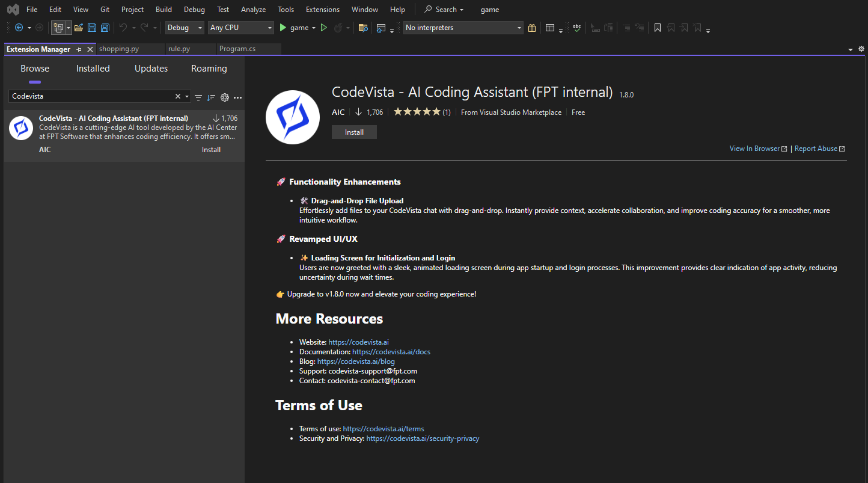
Task: Click the browser preview window icon
Action: 381,28
